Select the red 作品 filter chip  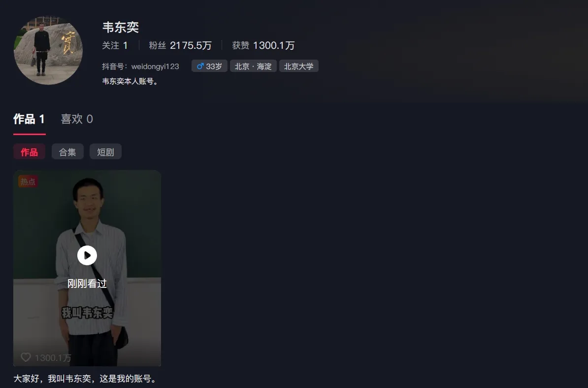pyautogui.click(x=29, y=151)
